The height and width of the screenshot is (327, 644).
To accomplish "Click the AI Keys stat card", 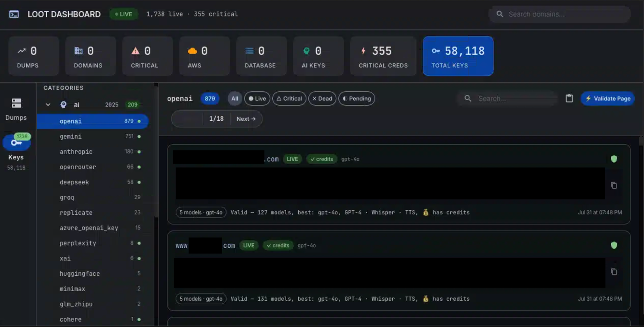I will coord(318,56).
